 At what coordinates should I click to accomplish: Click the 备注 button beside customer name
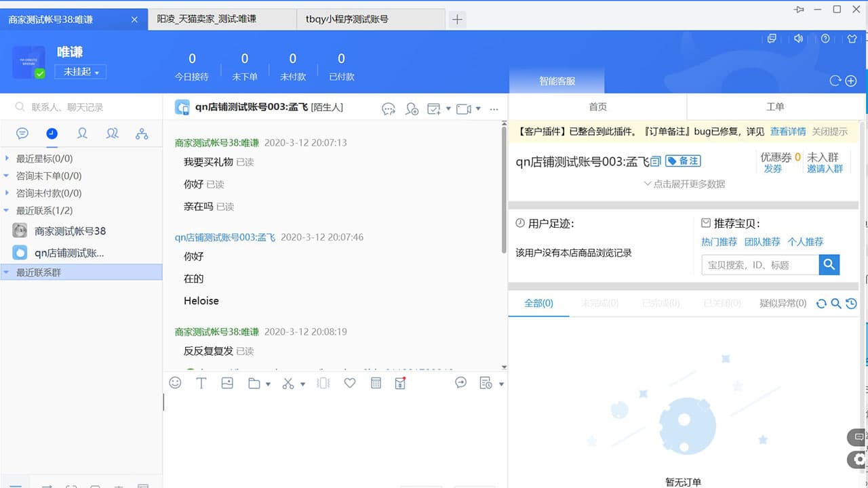[x=683, y=161]
